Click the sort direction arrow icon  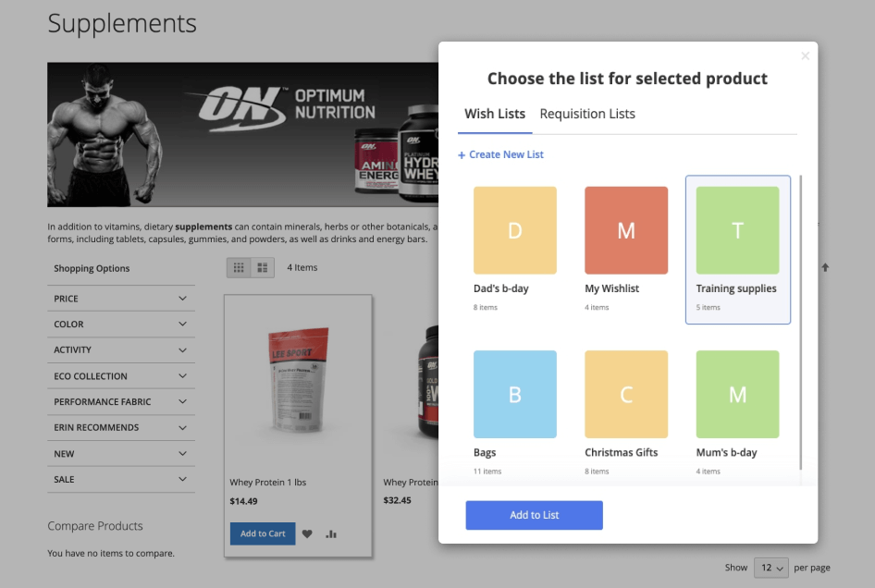pyautogui.click(x=825, y=267)
